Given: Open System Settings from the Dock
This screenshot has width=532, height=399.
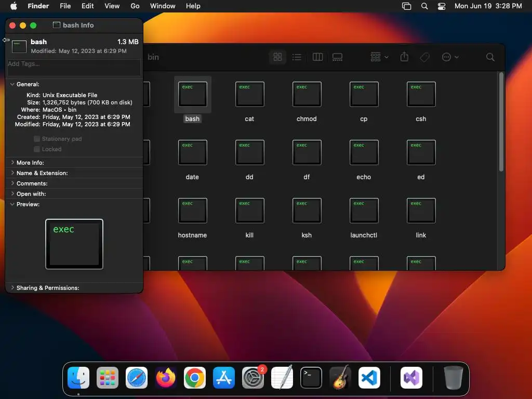Looking at the screenshot, I should click(x=253, y=378).
